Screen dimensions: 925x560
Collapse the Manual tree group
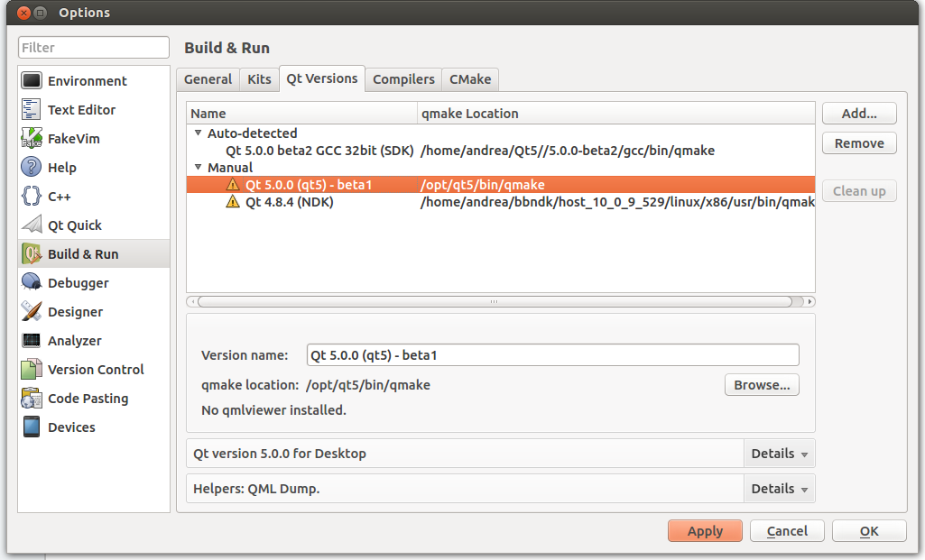point(199,168)
